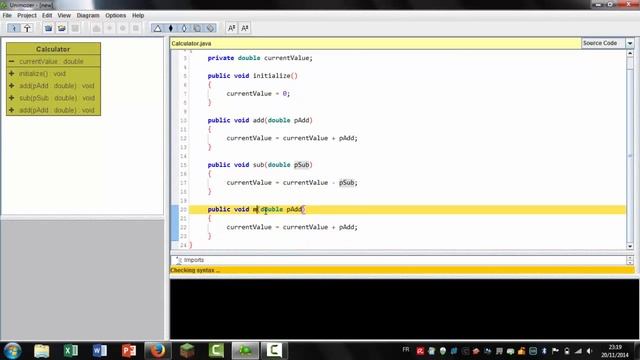The height and width of the screenshot is (360, 640).
Task: Click FR language indicator in tray
Action: click(406, 350)
